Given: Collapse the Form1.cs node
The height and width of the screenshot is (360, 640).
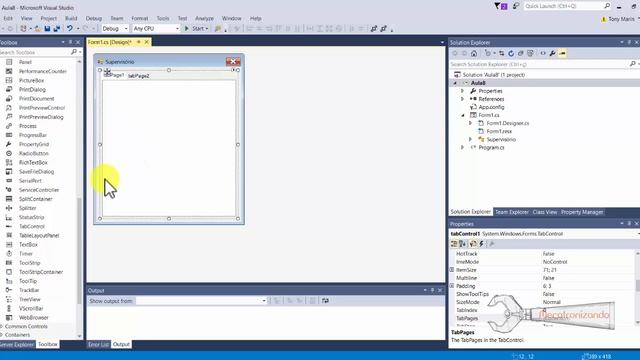Looking at the screenshot, I should [463, 115].
